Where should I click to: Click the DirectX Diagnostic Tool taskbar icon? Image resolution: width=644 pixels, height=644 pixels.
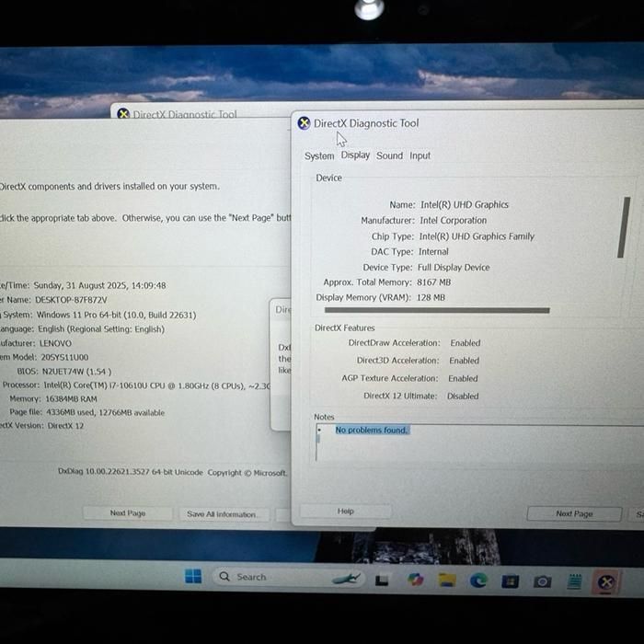point(605,581)
